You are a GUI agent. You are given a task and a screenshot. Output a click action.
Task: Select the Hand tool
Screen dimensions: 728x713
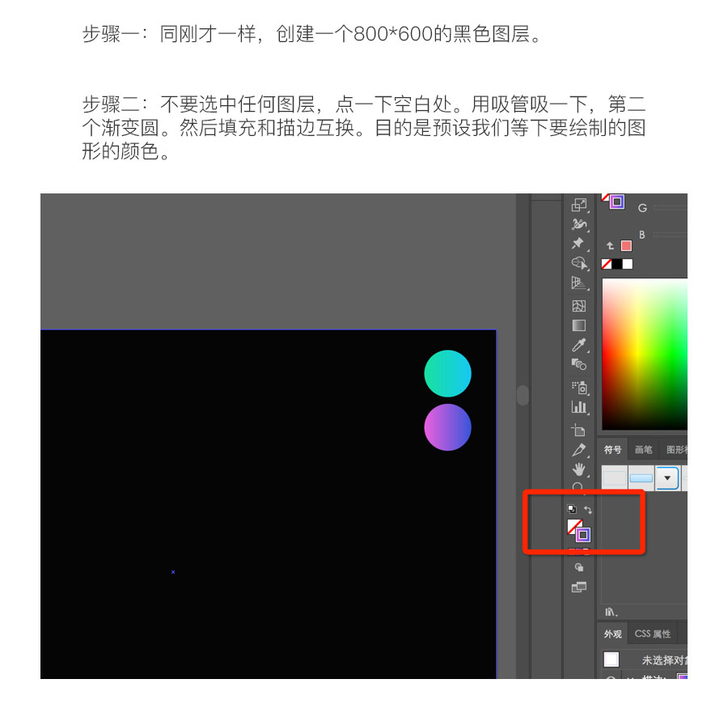(x=579, y=469)
